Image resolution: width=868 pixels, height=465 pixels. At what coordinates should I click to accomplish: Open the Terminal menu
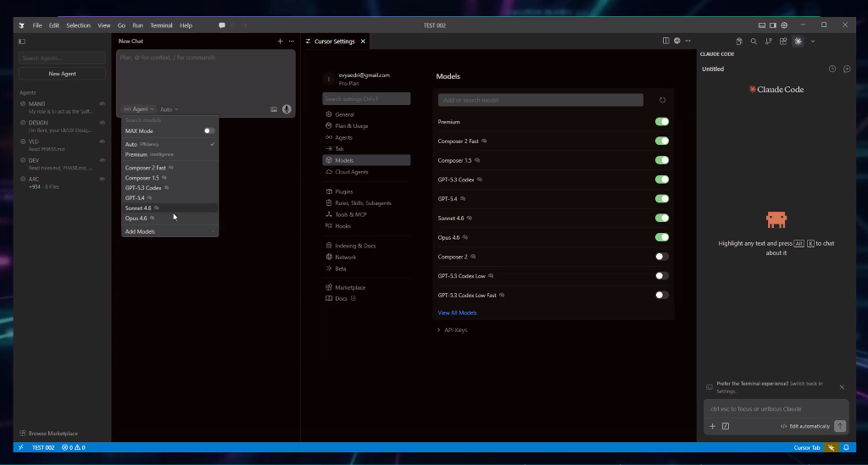[161, 25]
